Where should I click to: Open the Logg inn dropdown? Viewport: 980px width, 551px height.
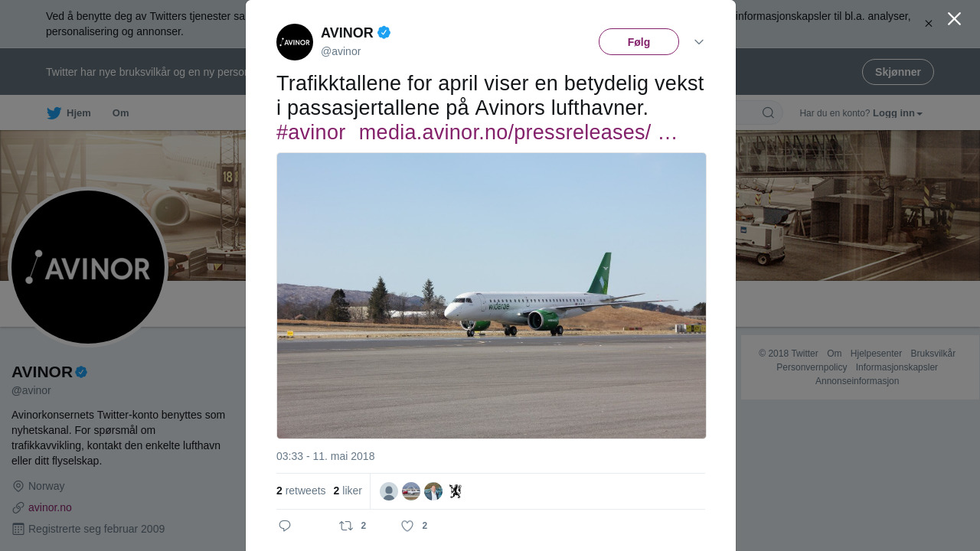coord(897,113)
